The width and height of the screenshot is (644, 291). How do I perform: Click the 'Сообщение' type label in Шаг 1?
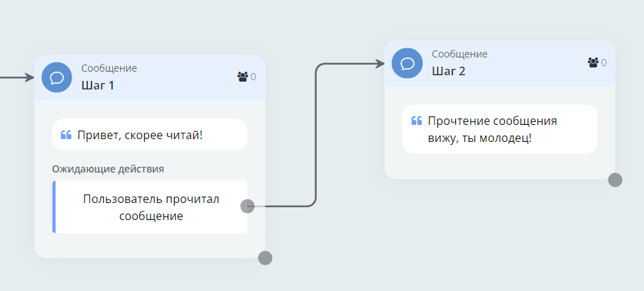109,68
